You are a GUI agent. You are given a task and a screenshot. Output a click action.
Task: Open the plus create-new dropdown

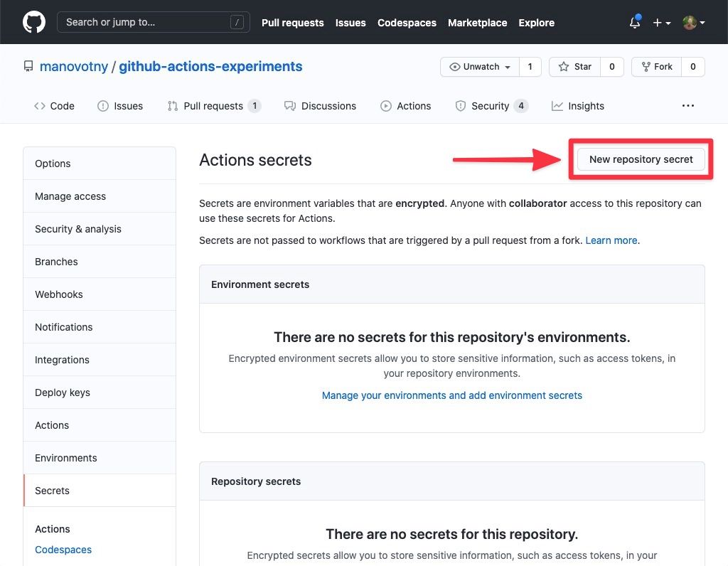coord(662,22)
